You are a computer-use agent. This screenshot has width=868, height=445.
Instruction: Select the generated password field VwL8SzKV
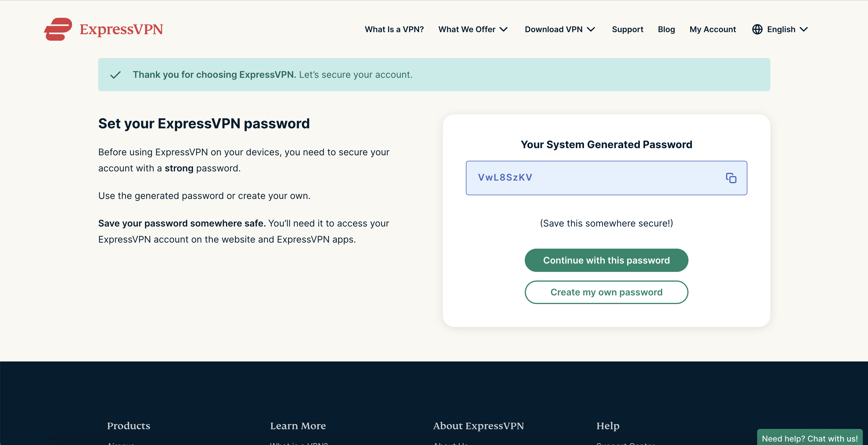606,178
